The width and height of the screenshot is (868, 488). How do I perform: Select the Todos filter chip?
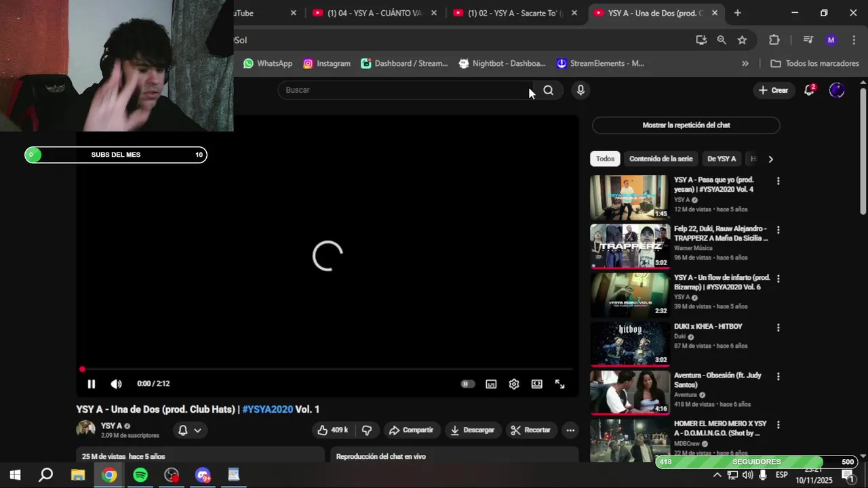click(x=605, y=159)
